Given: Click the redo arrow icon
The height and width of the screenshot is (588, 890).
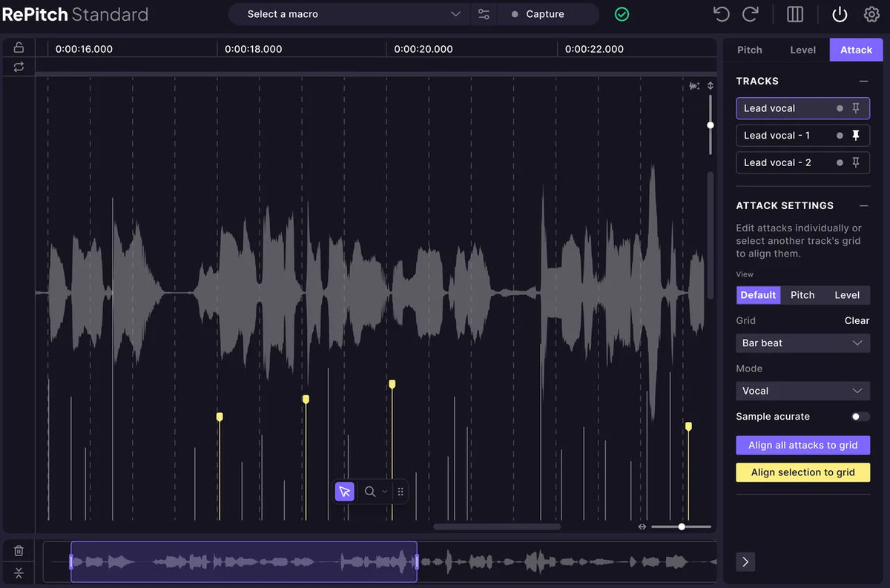Looking at the screenshot, I should (751, 14).
